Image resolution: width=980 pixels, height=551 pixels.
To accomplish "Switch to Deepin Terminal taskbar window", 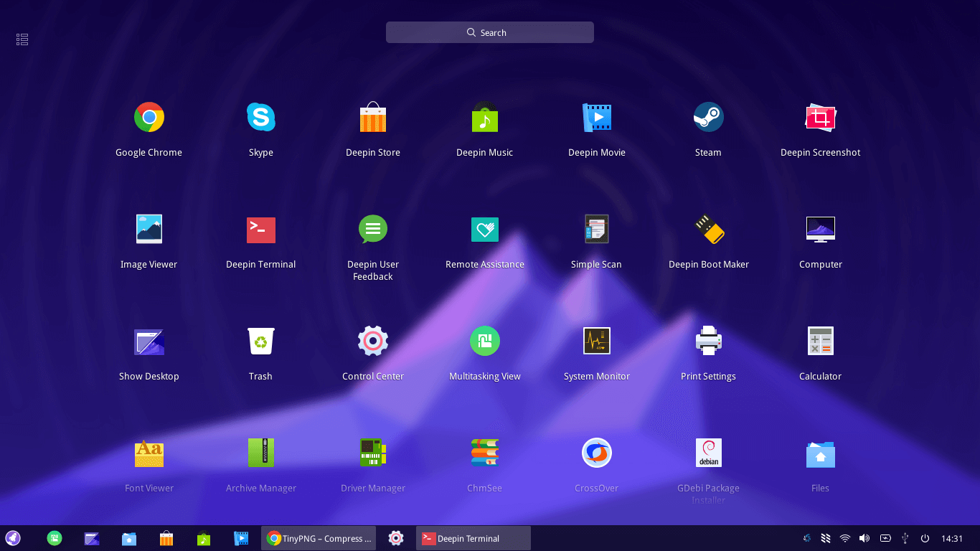I will point(473,538).
